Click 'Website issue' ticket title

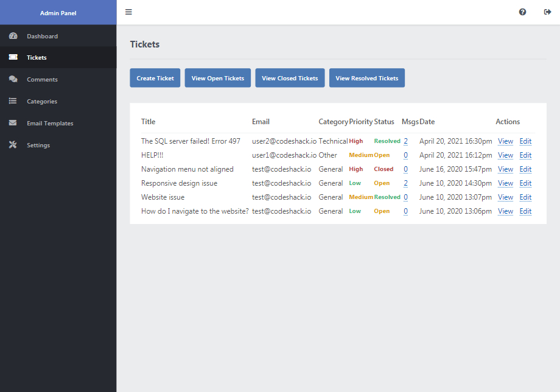point(163,197)
